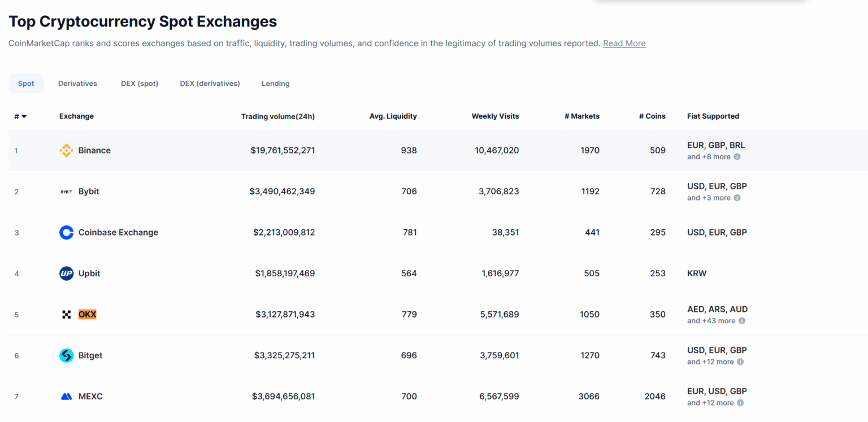Sort table by Trading volume(24h) header
This screenshot has width=868, height=422.
[x=277, y=116]
